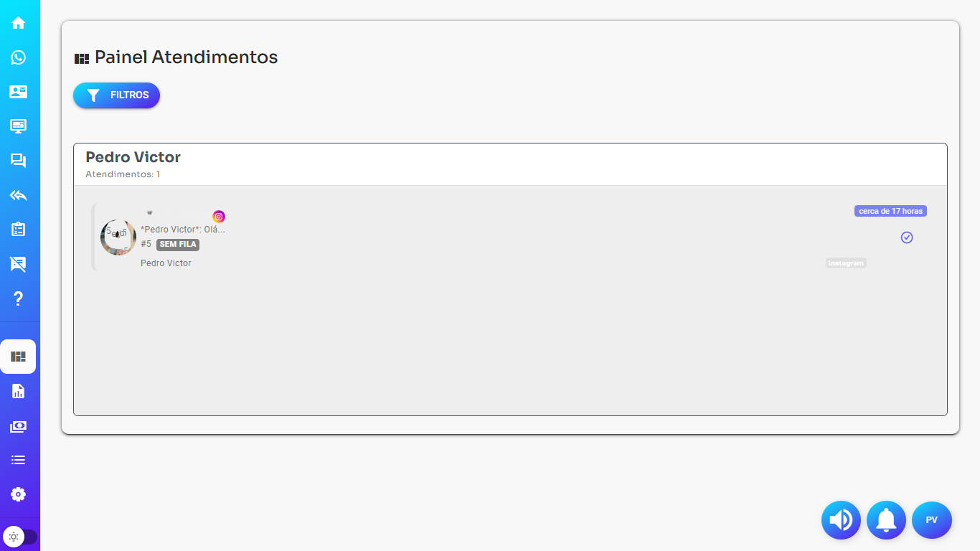The width and height of the screenshot is (980, 551).
Task: Open the monitor screen sidebar icon
Action: 19,126
